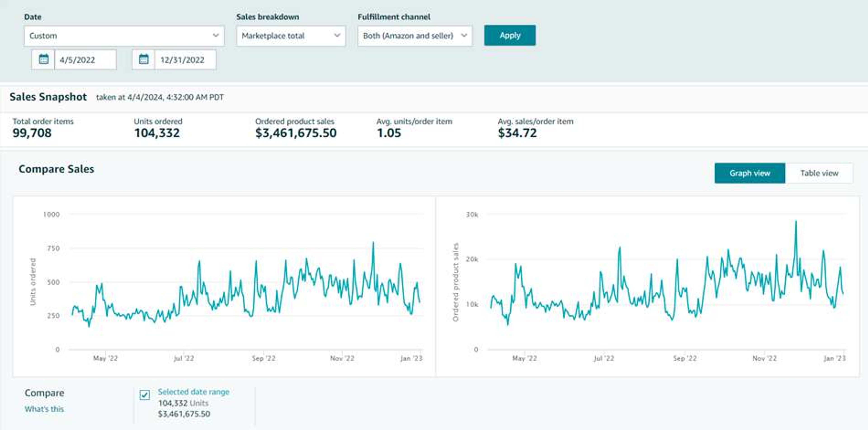Click Sep '22 on the units chart axis

pos(264,358)
